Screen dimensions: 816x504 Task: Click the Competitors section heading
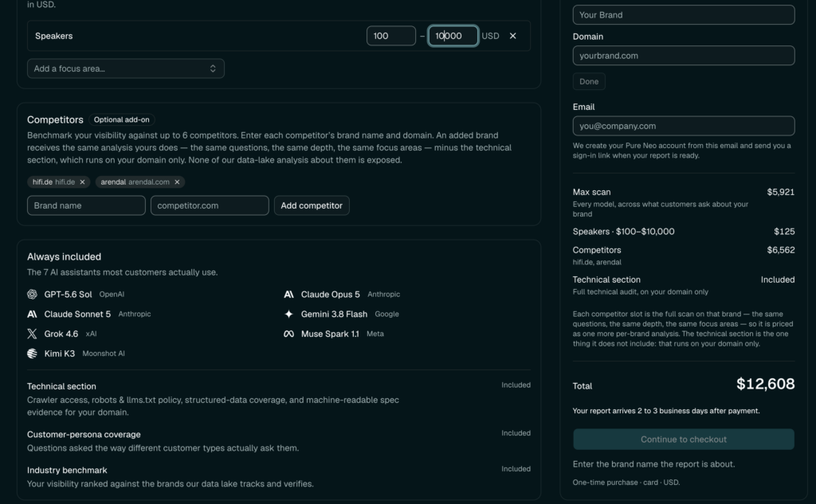tap(55, 119)
